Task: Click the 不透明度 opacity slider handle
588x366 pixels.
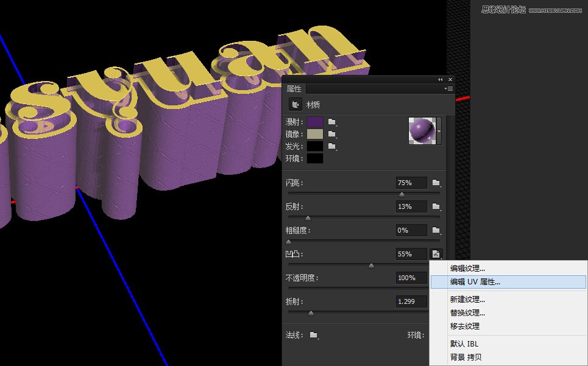Action: (433, 288)
